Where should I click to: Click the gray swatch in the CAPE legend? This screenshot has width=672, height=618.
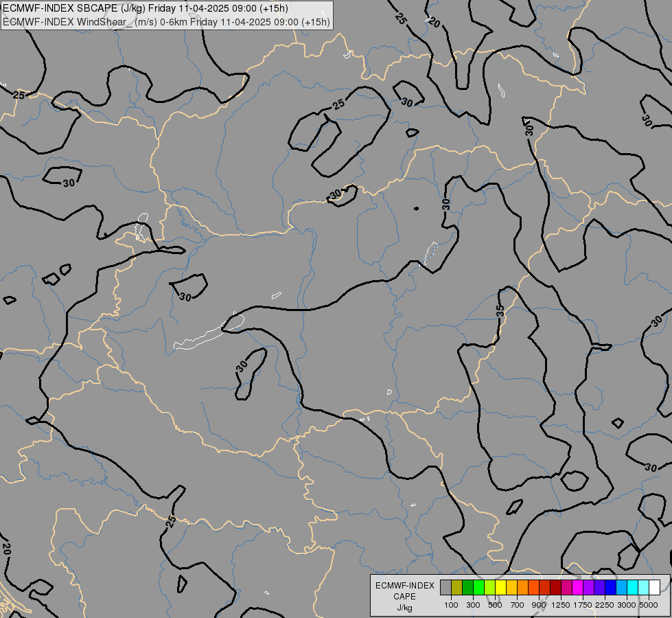[445, 588]
